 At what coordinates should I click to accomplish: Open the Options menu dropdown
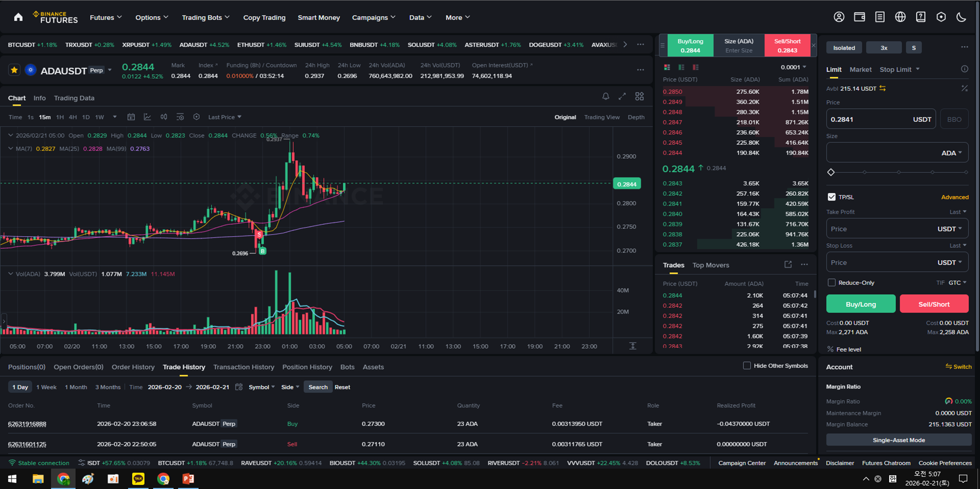(152, 17)
